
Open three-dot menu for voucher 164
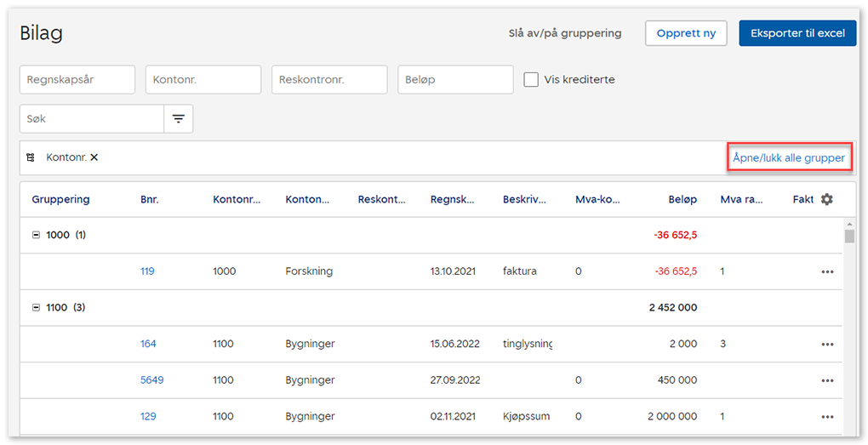(x=826, y=345)
